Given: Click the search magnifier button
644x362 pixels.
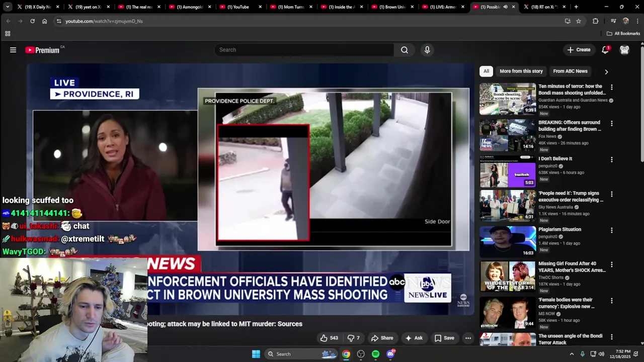Looking at the screenshot, I should pyautogui.click(x=405, y=50).
